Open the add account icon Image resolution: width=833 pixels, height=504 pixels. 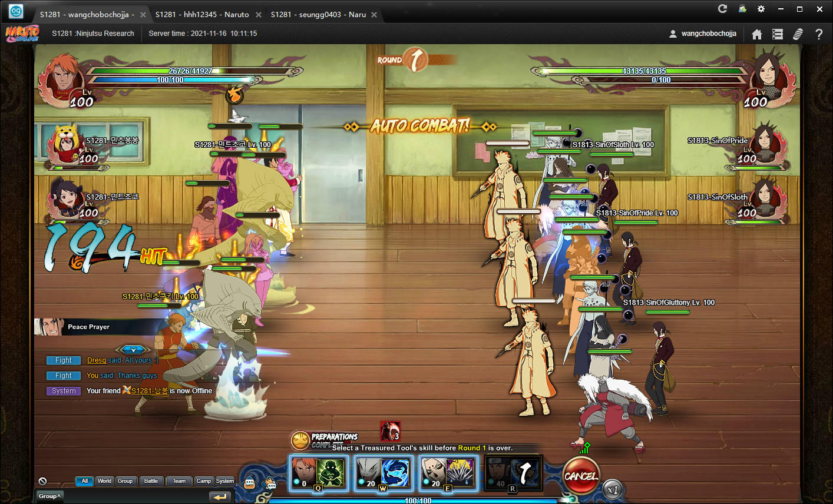tap(742, 9)
